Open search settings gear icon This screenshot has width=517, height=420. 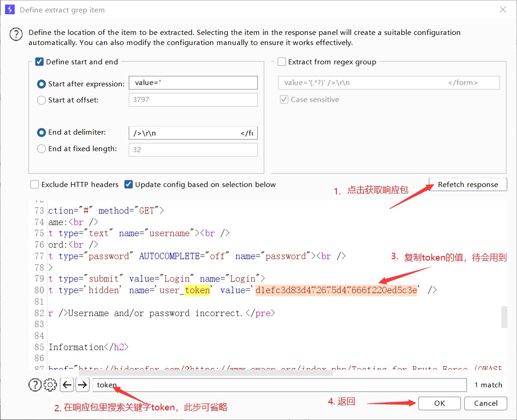[50, 385]
